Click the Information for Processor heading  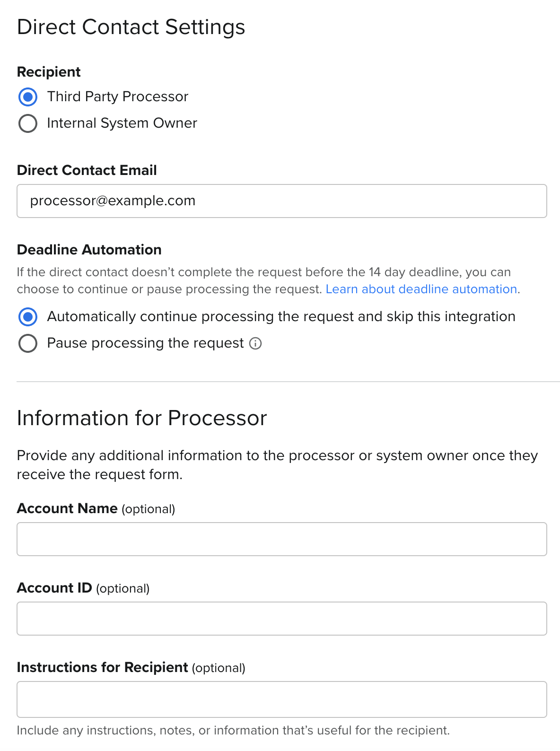(x=142, y=418)
